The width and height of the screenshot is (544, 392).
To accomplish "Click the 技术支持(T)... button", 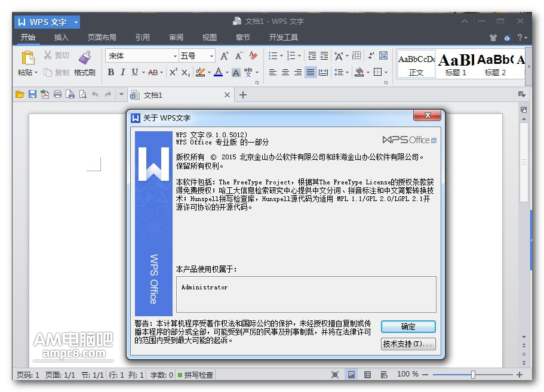I will [408, 344].
